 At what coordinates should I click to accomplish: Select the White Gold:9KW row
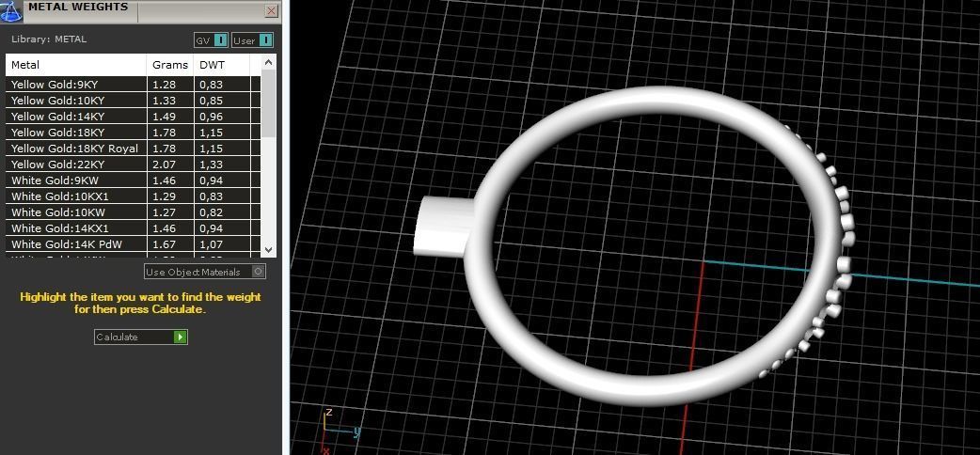click(134, 180)
